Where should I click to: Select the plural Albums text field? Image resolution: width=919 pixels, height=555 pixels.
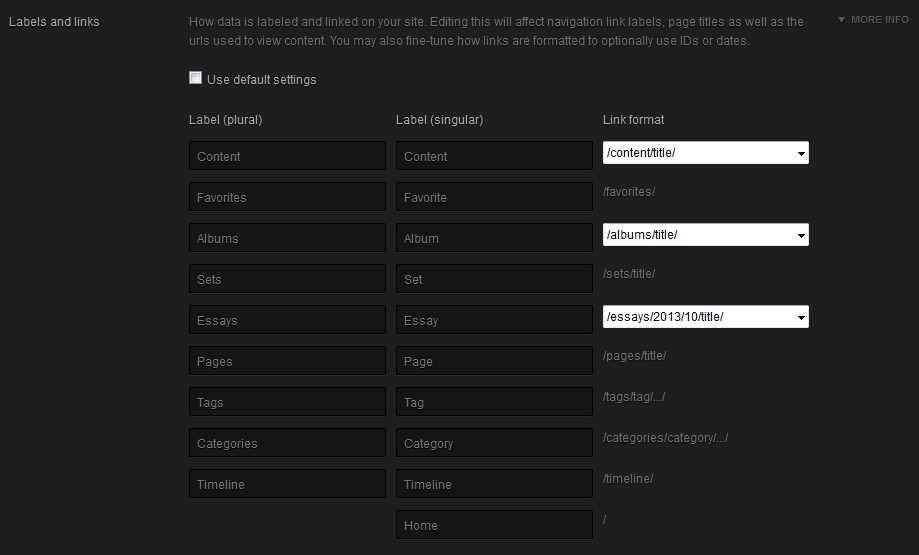coord(287,238)
